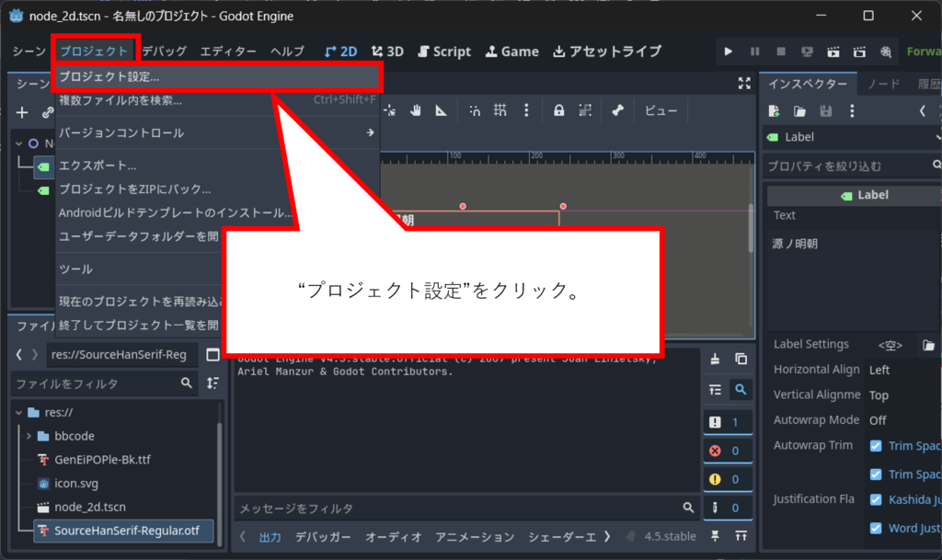Select the pan hand tool
The image size is (942, 560).
(416, 110)
